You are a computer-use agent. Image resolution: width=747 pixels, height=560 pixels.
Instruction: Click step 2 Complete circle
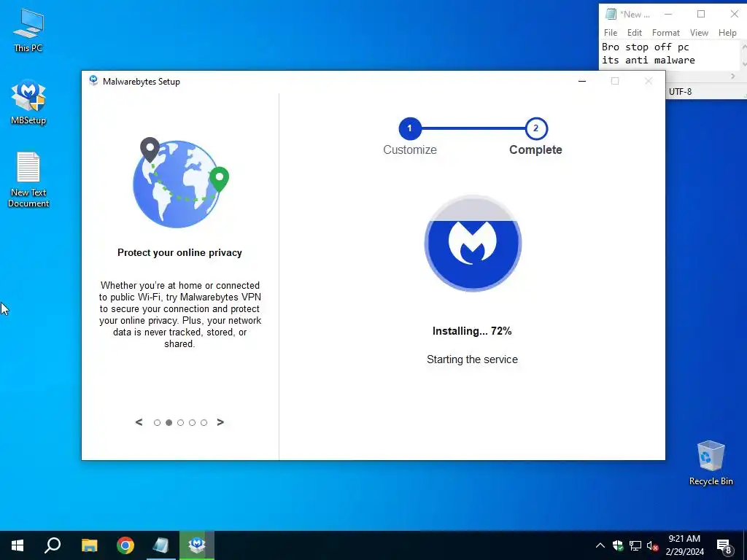tap(536, 128)
